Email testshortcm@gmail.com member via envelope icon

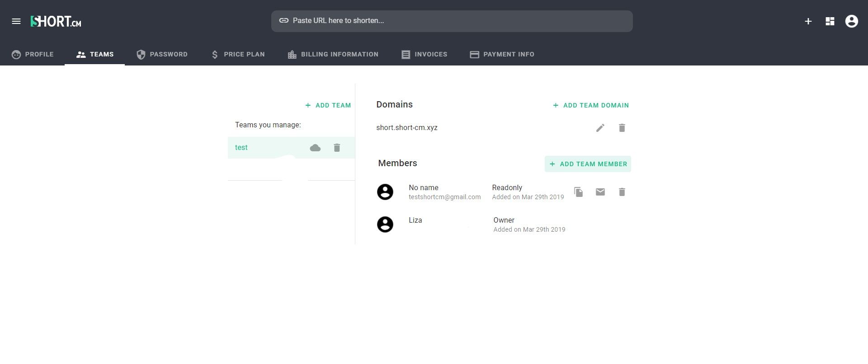600,192
